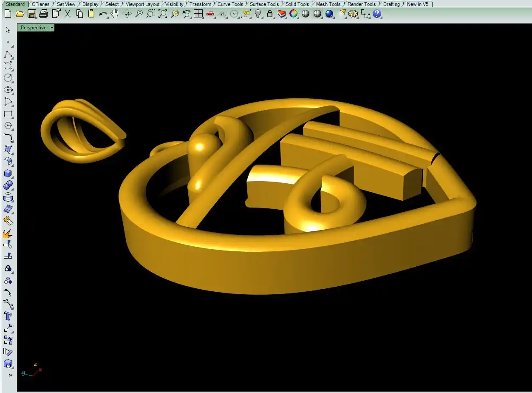The height and width of the screenshot is (393, 532).
Task: Select the Circle drawing tool
Action: (x=8, y=78)
